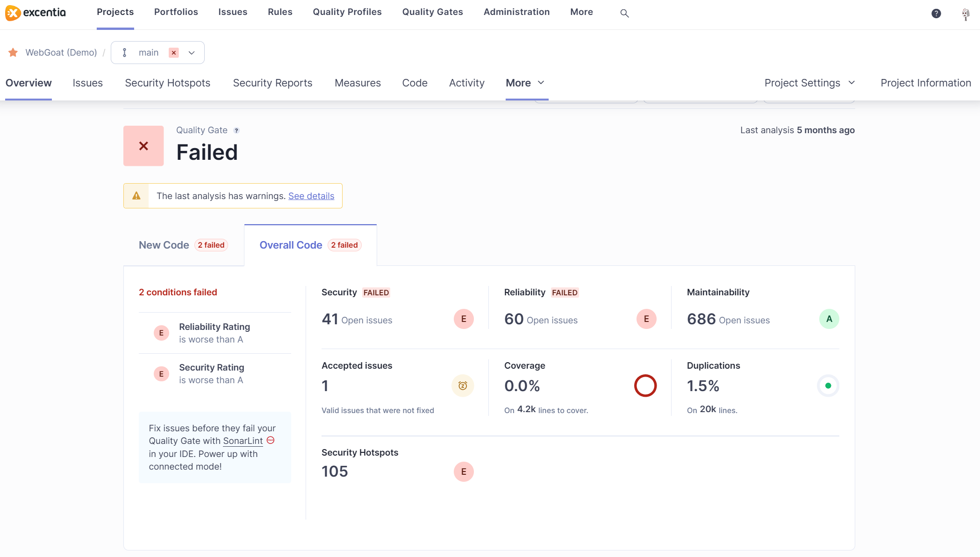Click the favorite star next to WebGoat
Image resolution: width=980 pixels, height=557 pixels.
tap(13, 53)
